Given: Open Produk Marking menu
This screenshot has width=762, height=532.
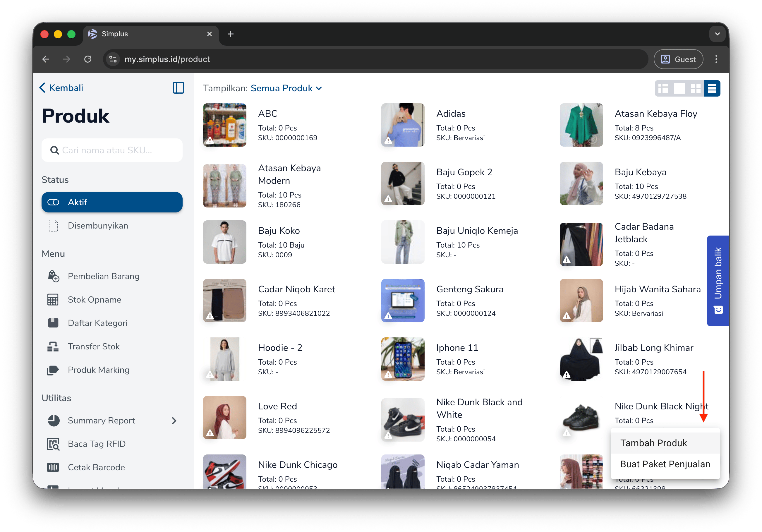Looking at the screenshot, I should (x=99, y=370).
